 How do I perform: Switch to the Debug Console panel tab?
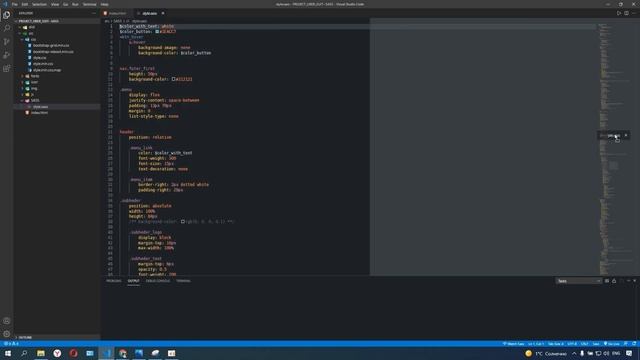pos(158,281)
